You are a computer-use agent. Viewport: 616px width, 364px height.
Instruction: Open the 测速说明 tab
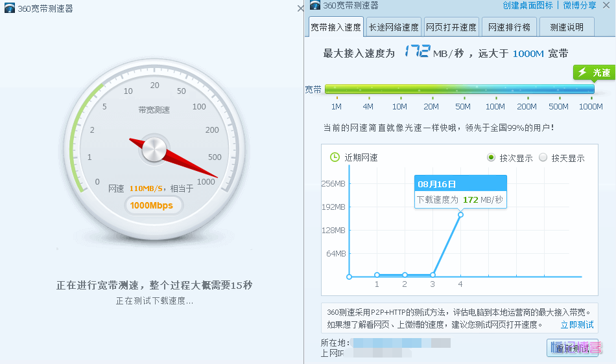coord(567,27)
